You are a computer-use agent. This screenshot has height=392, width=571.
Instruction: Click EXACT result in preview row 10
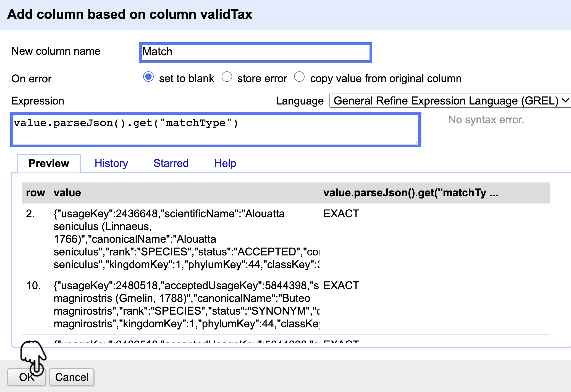pyautogui.click(x=341, y=286)
